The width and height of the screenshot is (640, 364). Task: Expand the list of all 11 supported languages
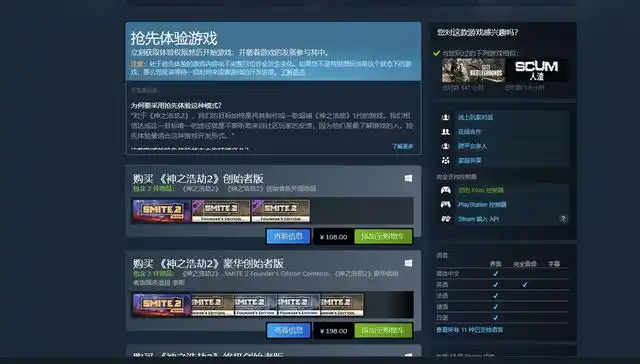click(x=469, y=329)
